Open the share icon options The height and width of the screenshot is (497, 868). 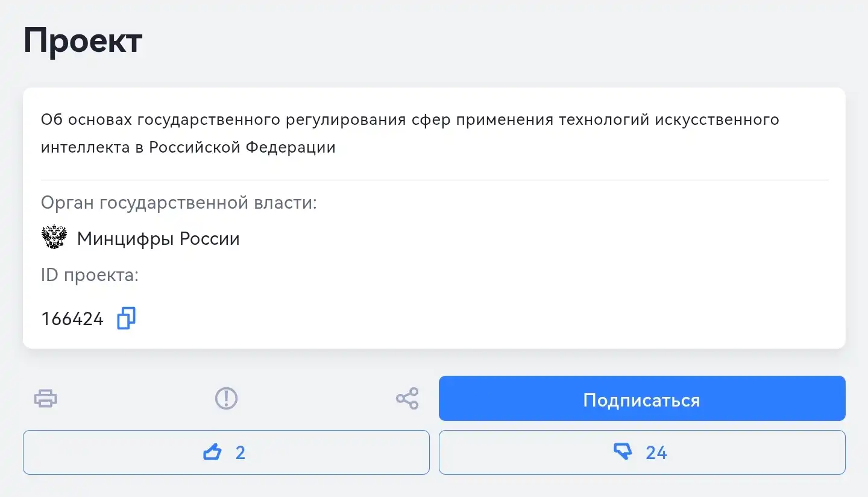407,399
